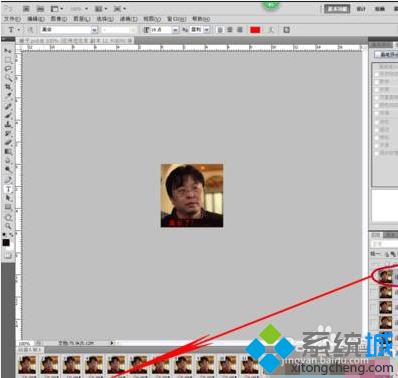Viewport: 398px width, 378px height.
Task: Toggle visibility of third layer in list
Action: pyautogui.click(x=373, y=307)
